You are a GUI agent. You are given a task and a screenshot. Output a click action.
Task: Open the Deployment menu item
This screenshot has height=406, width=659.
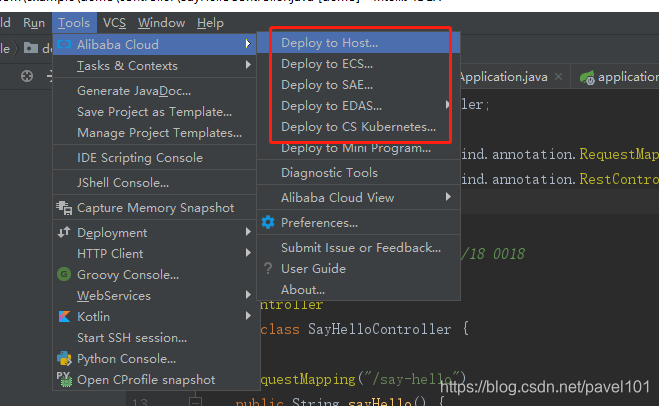click(155, 233)
